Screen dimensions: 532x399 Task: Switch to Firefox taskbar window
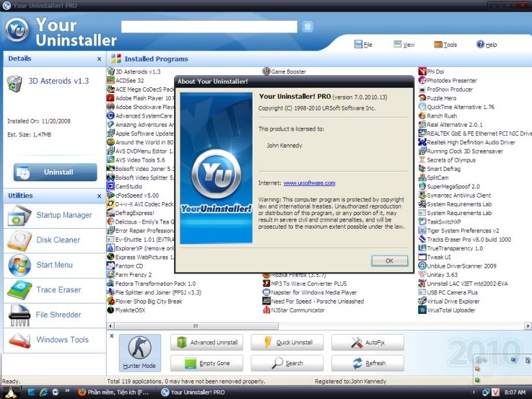(x=114, y=393)
